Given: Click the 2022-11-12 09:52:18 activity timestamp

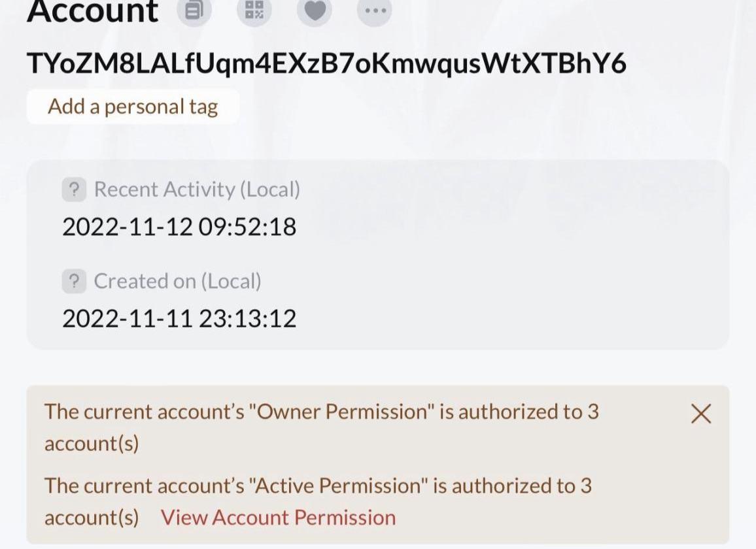Looking at the screenshot, I should click(179, 227).
